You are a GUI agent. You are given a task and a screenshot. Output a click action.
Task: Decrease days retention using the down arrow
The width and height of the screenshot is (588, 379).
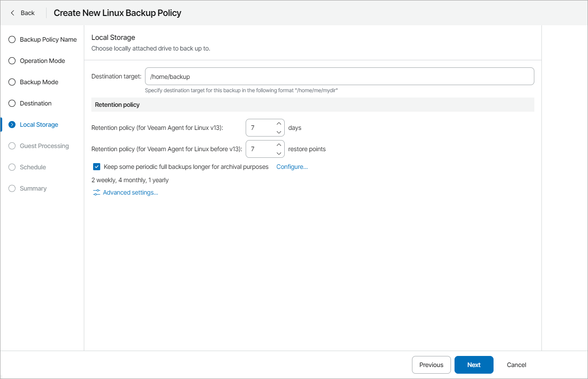coord(279,131)
